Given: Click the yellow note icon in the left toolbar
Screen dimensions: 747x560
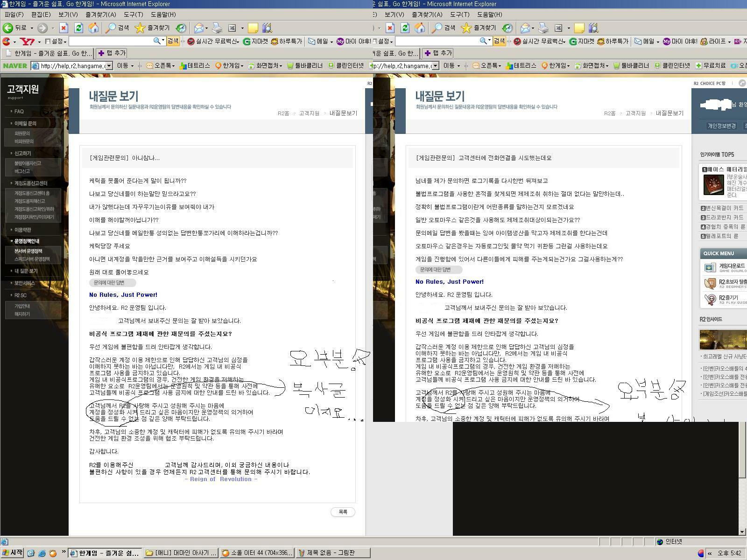Looking at the screenshot, I should pyautogui.click(x=253, y=28).
